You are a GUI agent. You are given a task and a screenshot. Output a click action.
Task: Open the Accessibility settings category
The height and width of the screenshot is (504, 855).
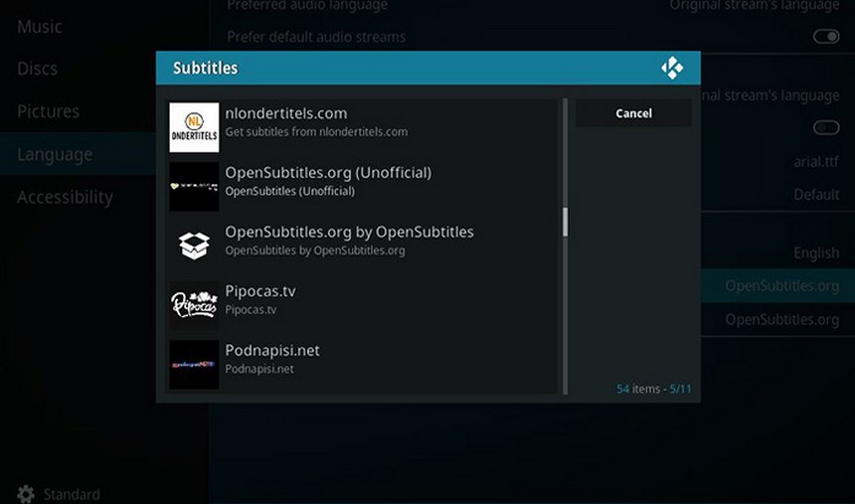click(65, 197)
